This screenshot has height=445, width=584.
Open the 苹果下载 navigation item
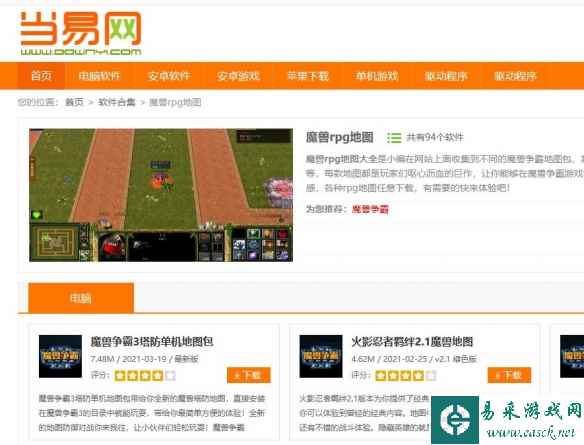pos(308,76)
